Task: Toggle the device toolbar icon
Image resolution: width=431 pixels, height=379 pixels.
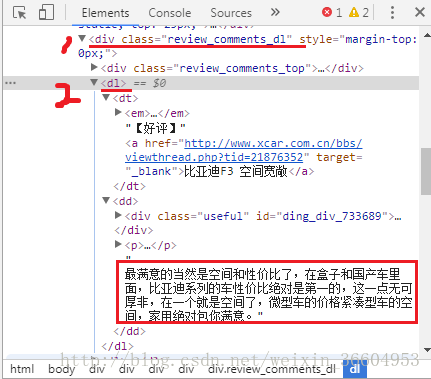Action: (46, 13)
